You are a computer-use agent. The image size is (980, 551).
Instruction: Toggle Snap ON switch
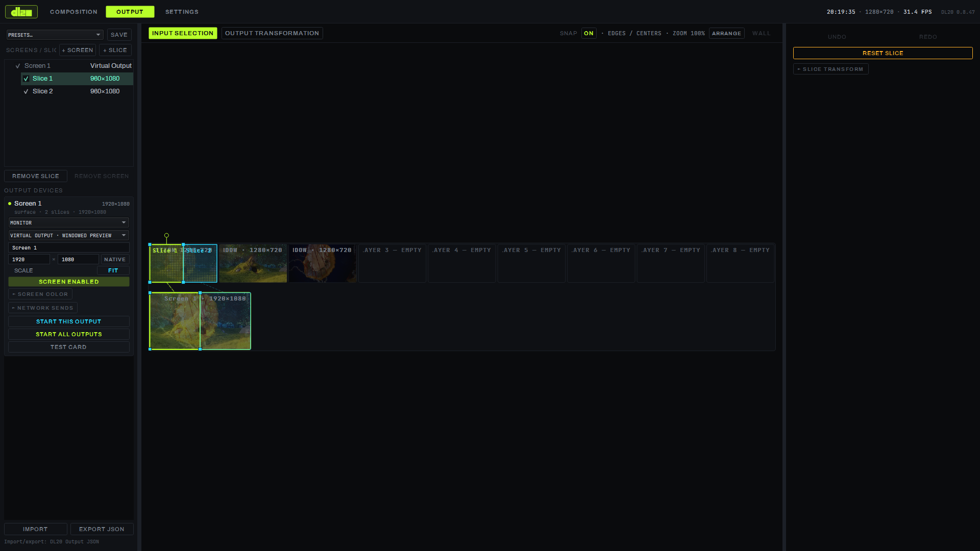[589, 33]
